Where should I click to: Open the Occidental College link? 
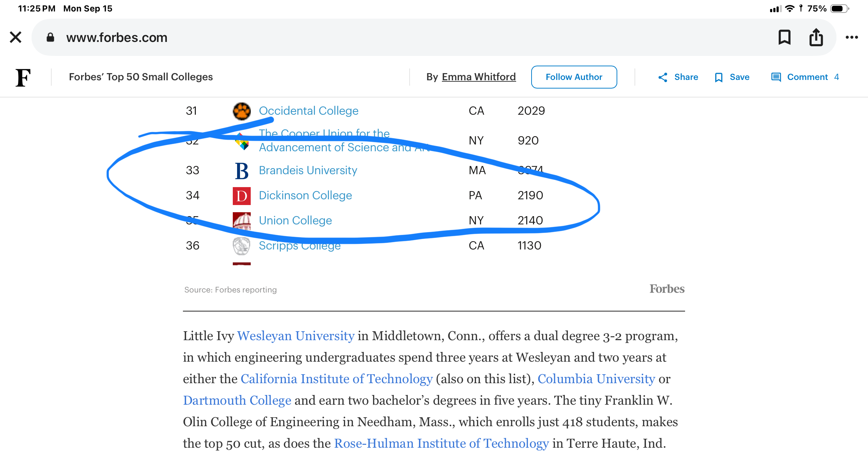coord(308,111)
